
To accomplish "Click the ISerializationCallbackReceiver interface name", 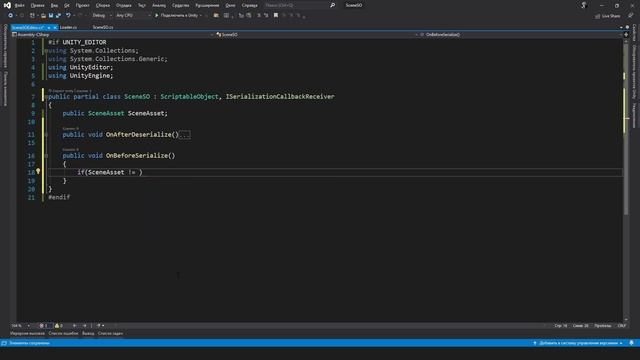I will click(280, 97).
